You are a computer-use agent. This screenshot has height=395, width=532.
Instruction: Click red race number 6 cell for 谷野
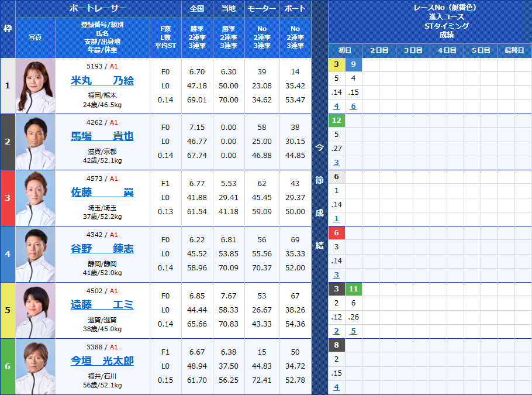337,233
